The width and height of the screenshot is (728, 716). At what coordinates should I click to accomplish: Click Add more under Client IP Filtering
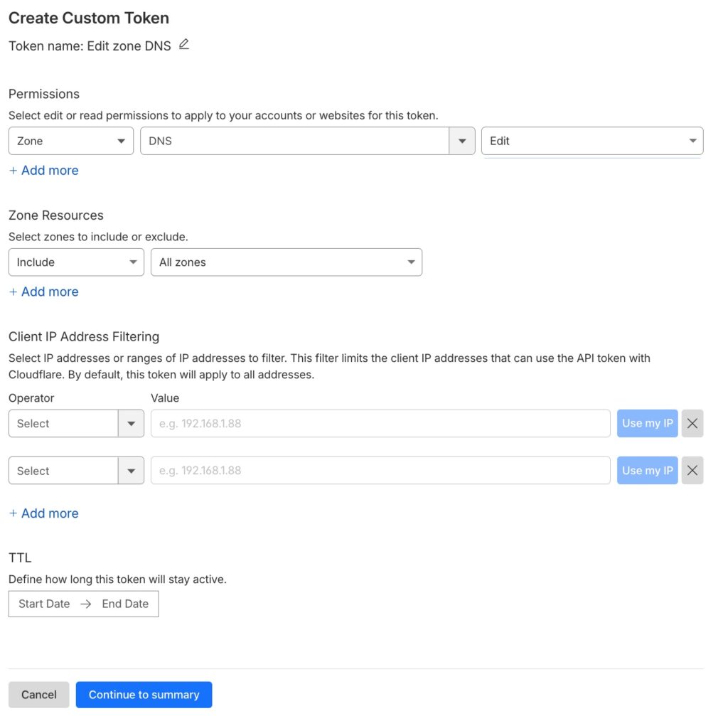pos(44,513)
